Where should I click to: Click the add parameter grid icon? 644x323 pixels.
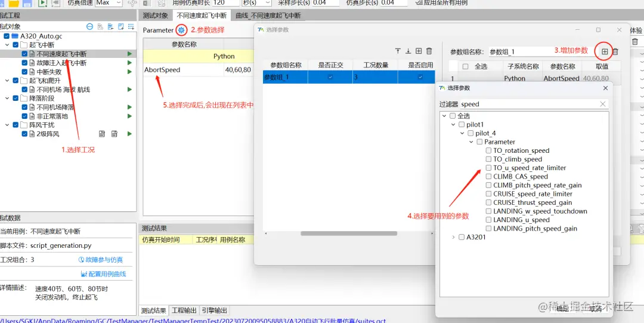[x=605, y=51]
